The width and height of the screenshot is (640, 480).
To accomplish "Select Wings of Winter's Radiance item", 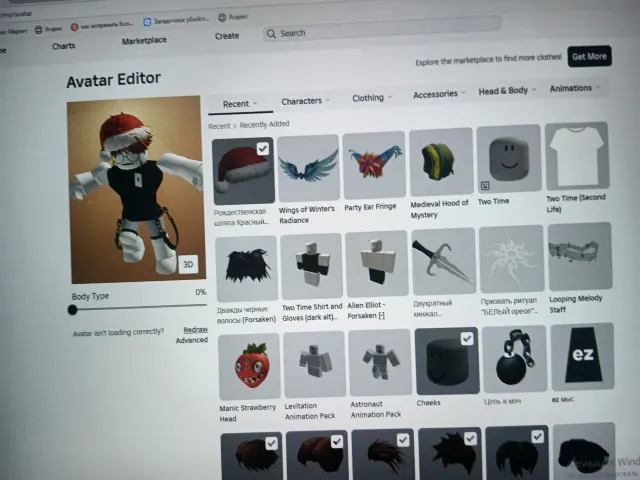I will pyautogui.click(x=309, y=168).
